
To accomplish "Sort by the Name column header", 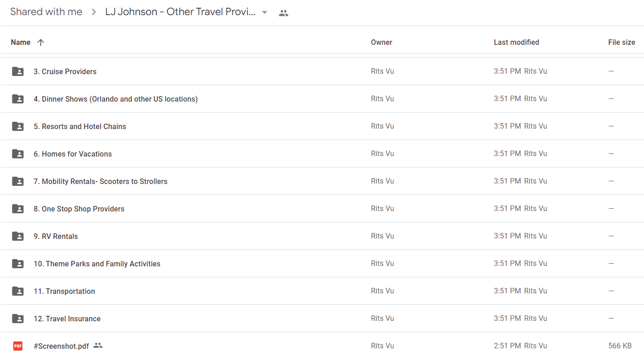I will [21, 42].
